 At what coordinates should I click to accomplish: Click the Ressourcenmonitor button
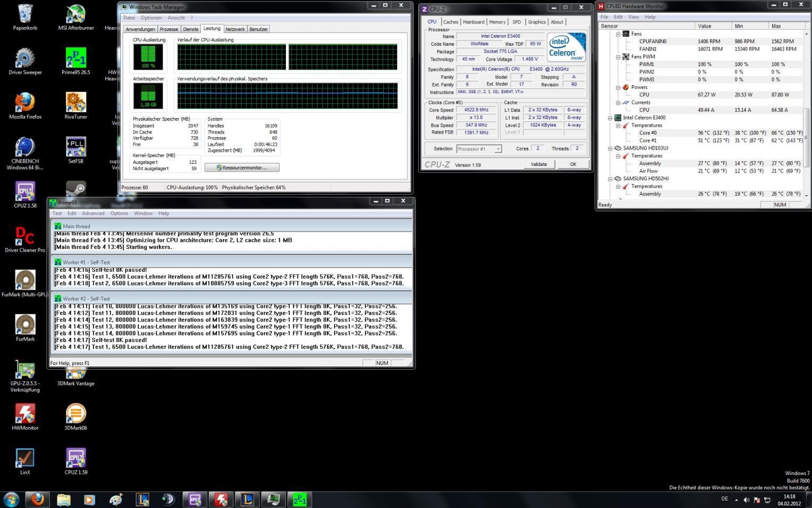tap(242, 168)
